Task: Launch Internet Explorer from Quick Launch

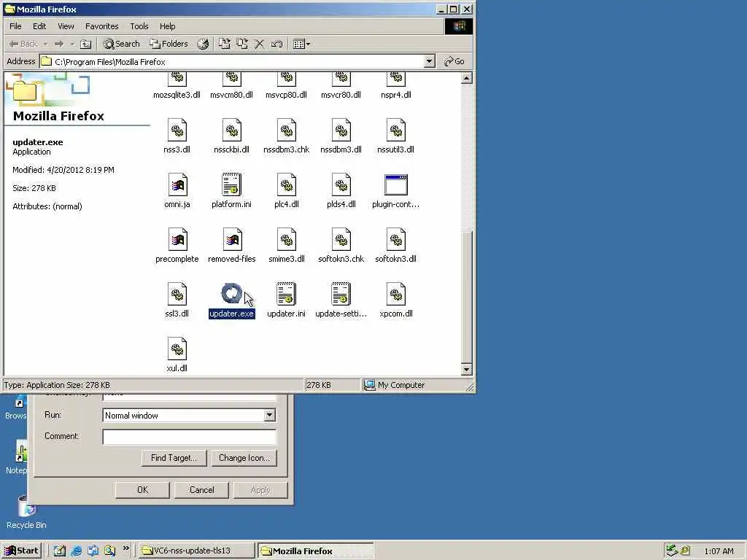Action: 76,551
